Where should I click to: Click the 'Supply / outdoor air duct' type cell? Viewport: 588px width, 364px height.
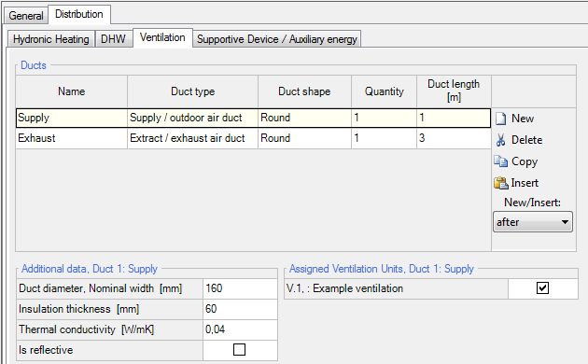[192, 118]
